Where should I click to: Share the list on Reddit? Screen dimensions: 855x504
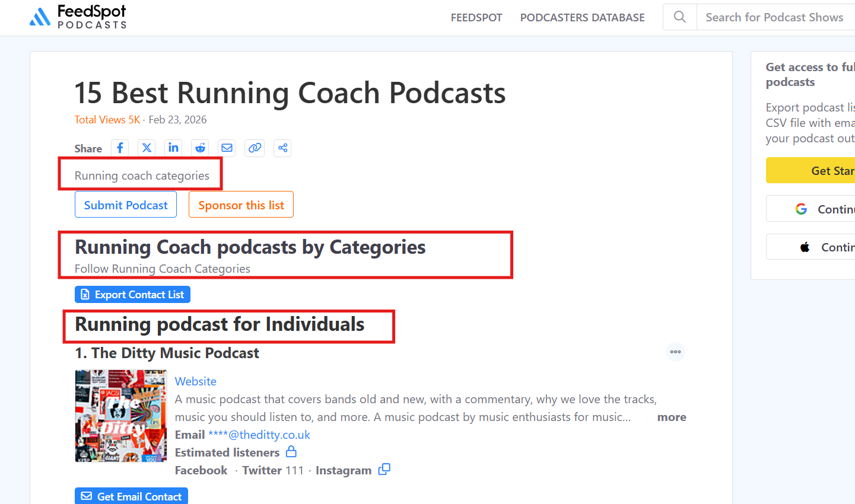(200, 148)
